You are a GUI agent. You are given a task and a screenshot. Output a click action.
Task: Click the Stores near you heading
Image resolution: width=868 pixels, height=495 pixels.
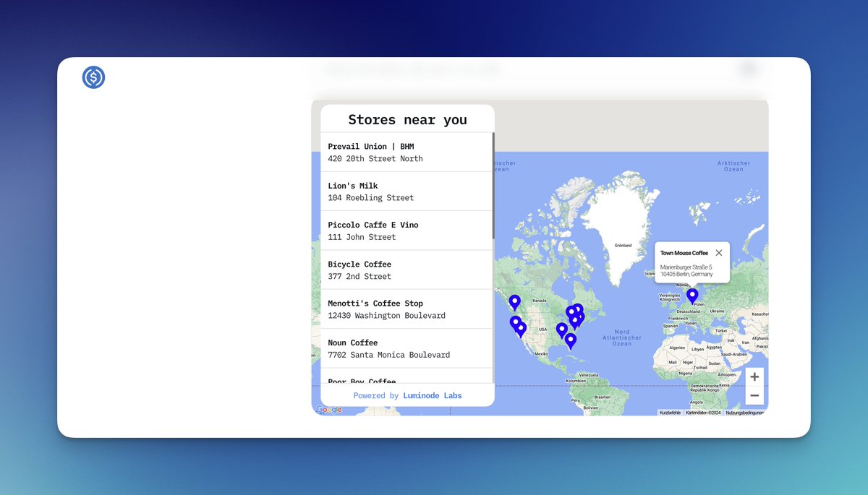pos(407,119)
